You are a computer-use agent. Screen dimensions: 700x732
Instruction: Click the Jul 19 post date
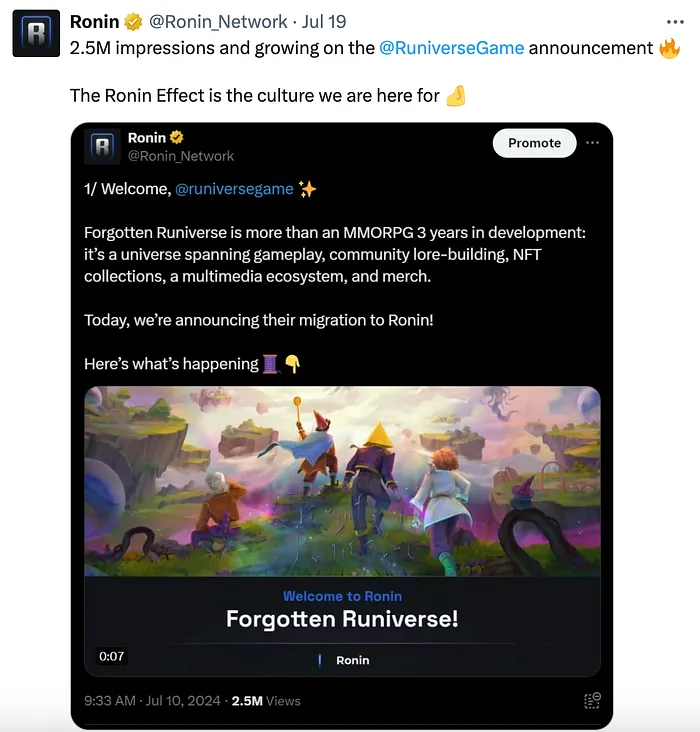click(324, 22)
